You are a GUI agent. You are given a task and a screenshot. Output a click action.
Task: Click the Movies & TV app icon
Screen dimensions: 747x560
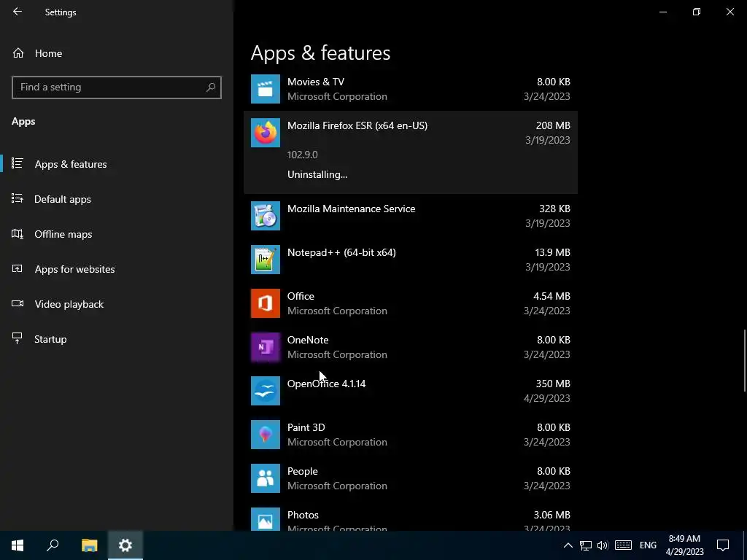pos(266,89)
